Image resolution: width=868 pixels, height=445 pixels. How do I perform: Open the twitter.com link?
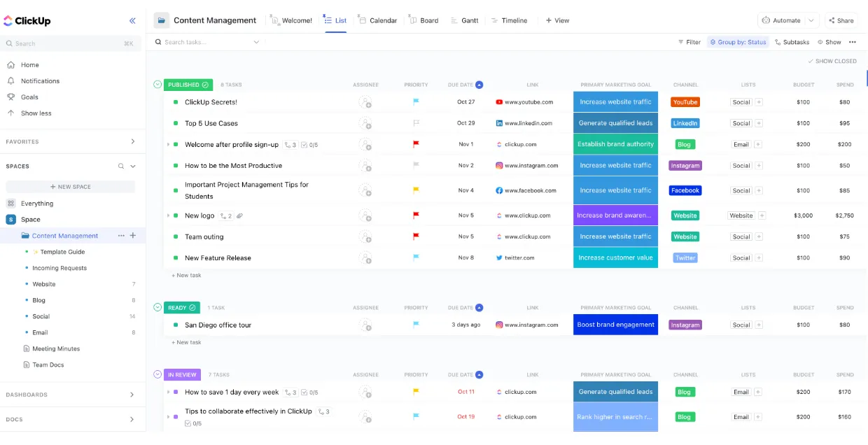515,257
